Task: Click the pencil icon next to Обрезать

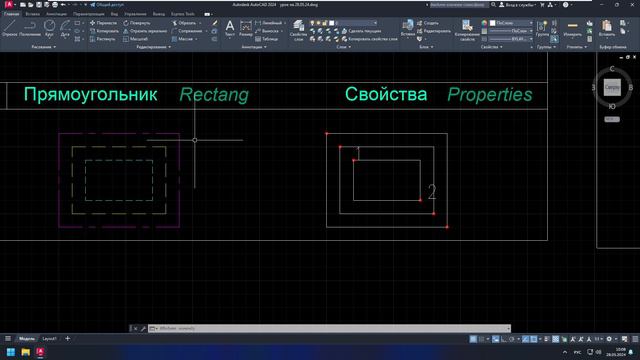Action: (x=215, y=23)
